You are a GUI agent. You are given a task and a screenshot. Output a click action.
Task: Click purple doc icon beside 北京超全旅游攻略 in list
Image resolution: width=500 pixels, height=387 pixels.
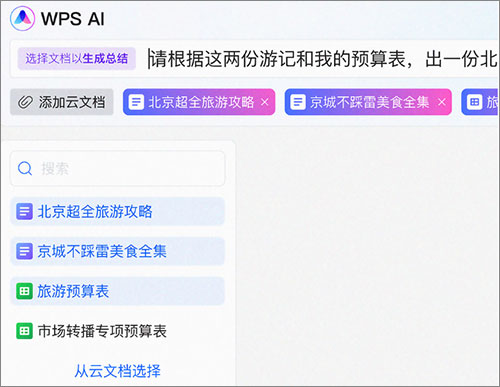click(x=24, y=211)
